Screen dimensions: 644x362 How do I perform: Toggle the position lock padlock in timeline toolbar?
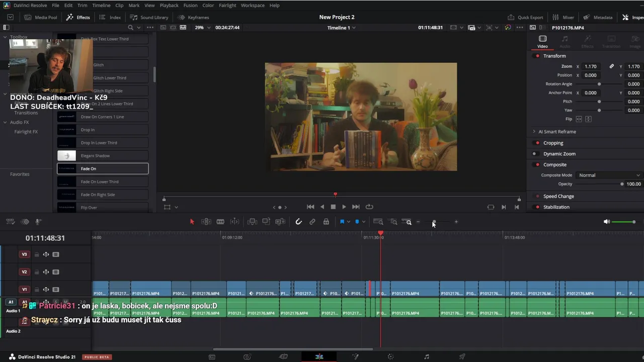326,222
